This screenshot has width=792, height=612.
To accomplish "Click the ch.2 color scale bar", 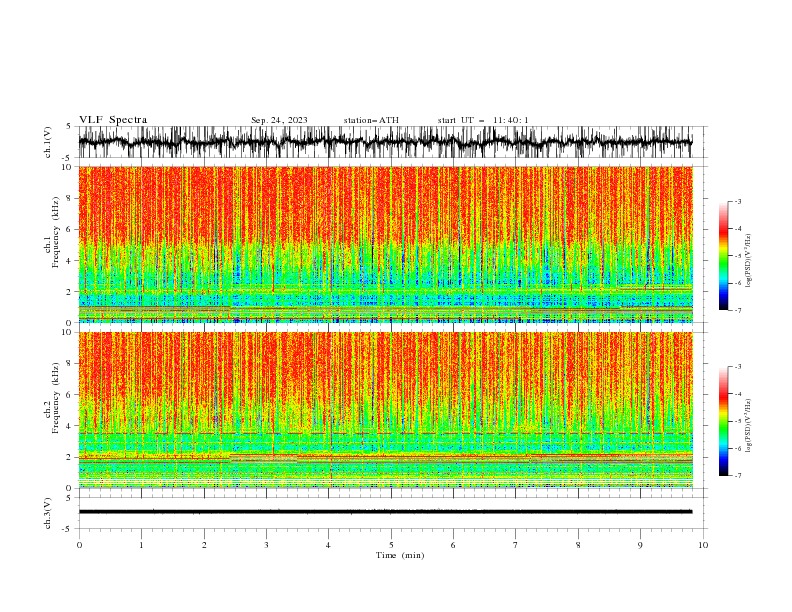I will click(723, 421).
